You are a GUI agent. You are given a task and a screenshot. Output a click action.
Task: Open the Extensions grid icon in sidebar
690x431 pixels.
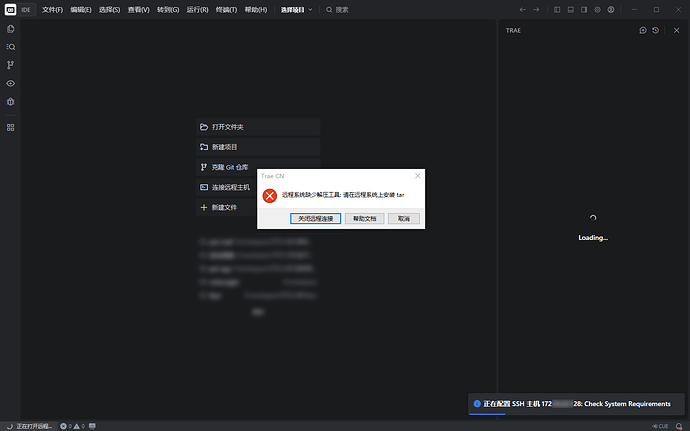[x=11, y=128]
